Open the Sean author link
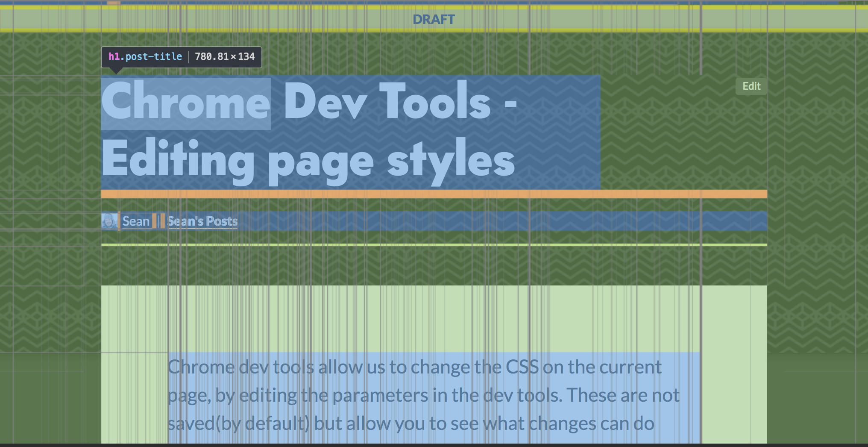Viewport: 868px width, 447px height. [x=136, y=221]
